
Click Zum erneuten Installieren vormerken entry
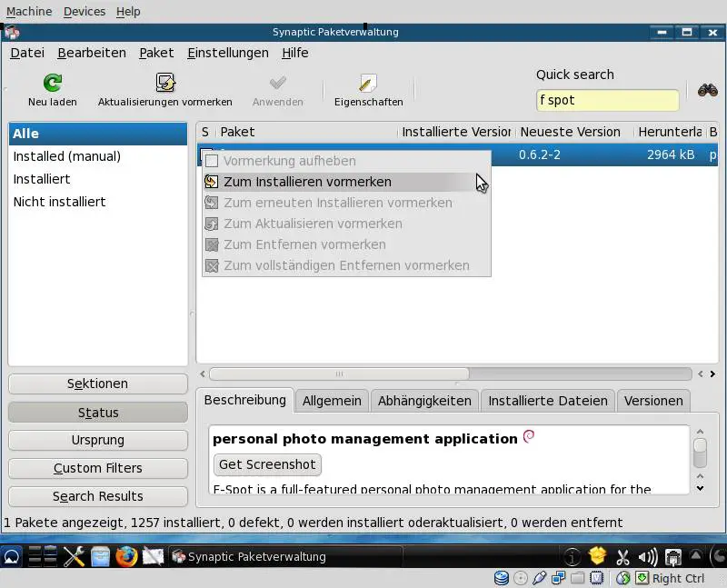click(346, 203)
